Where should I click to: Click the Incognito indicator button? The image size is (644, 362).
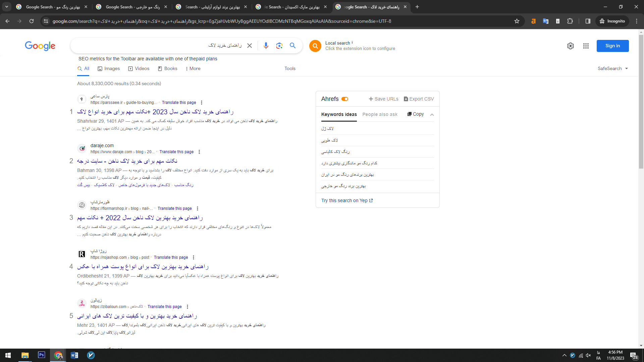(612, 21)
